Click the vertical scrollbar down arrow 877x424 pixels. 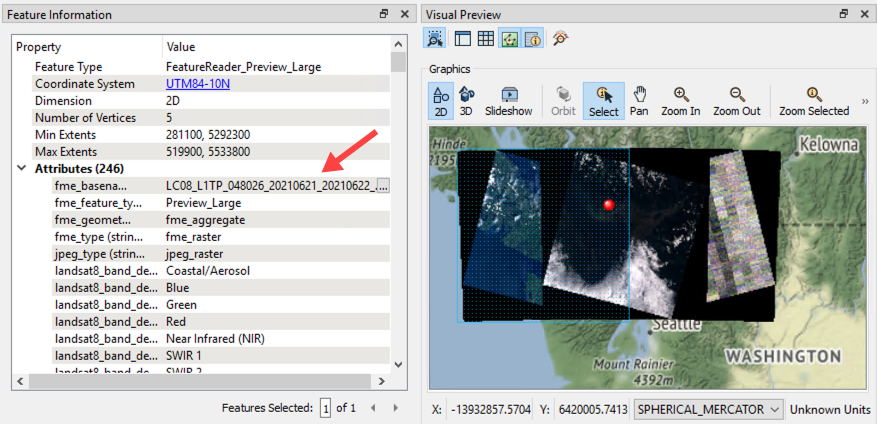(398, 365)
